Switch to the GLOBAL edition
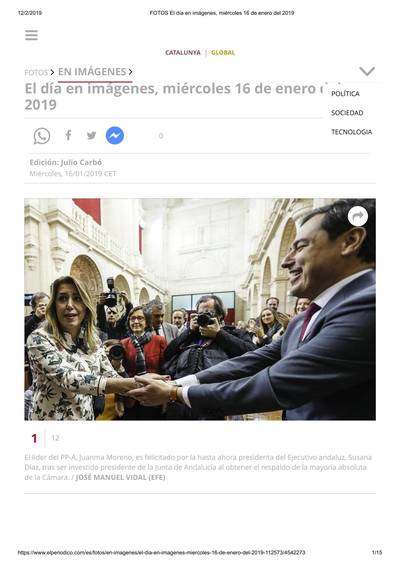The width and height of the screenshot is (400, 566). pos(223,53)
